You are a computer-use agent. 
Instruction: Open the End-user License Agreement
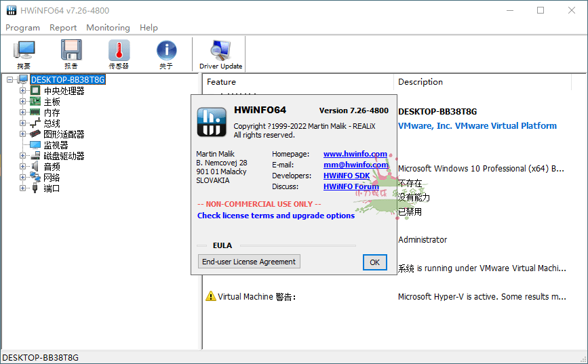pos(249,262)
